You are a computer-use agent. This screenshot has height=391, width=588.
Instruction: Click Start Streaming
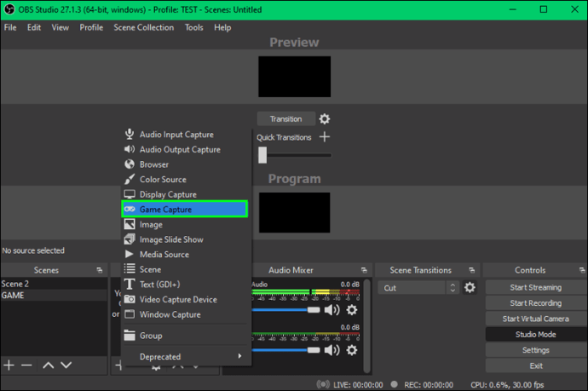(x=536, y=288)
